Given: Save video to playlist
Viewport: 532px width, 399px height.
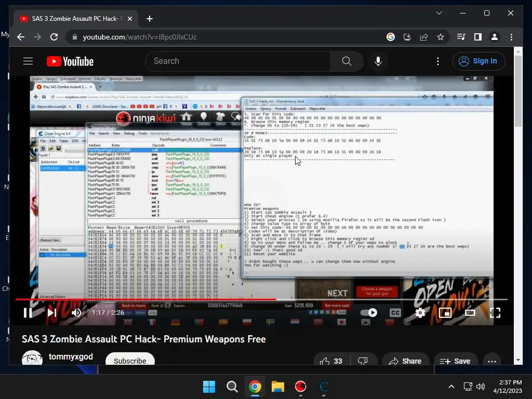Looking at the screenshot, I should point(455,361).
